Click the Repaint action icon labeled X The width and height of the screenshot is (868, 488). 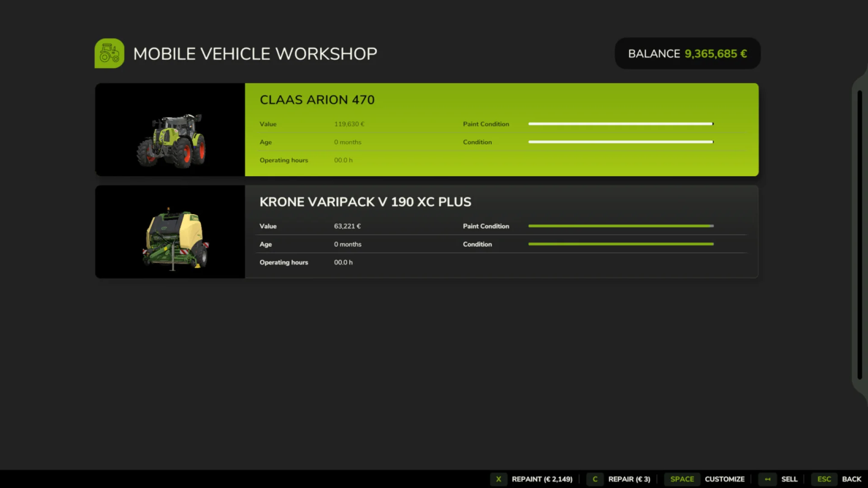[x=499, y=479]
